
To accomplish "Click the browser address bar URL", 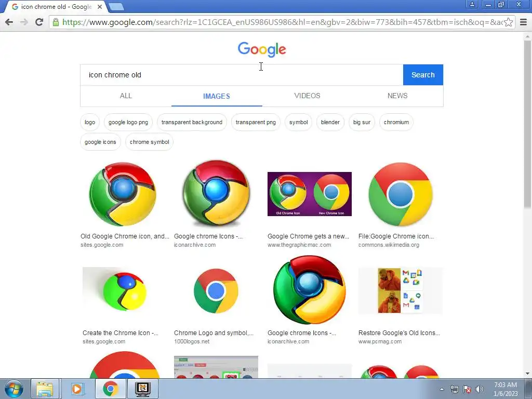I will tap(282, 22).
